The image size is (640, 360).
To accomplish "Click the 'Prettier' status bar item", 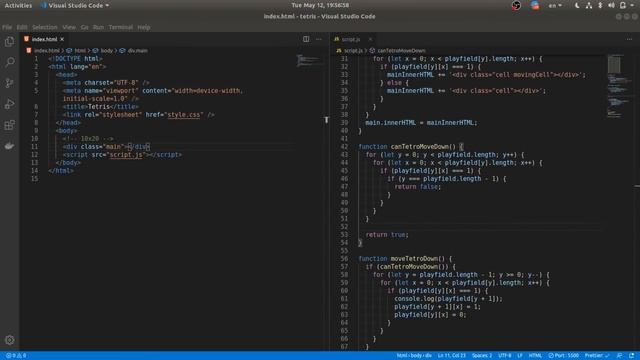I will tap(597, 356).
